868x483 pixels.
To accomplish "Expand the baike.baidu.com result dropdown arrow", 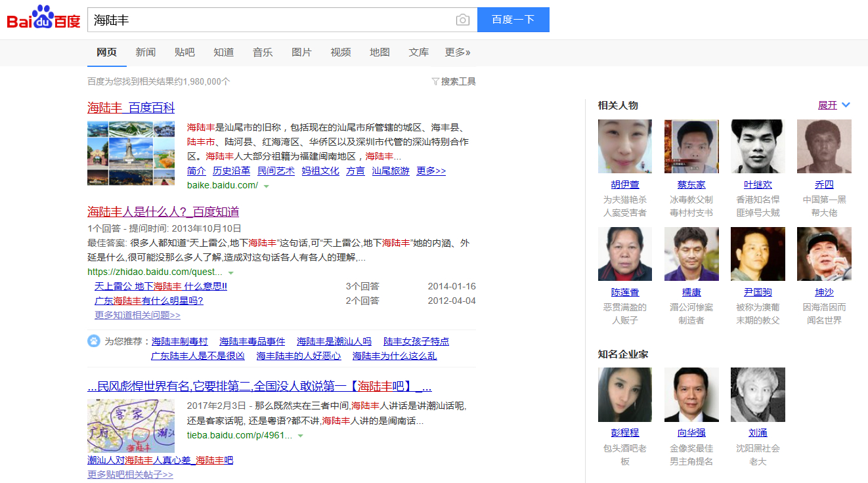I will (x=266, y=186).
